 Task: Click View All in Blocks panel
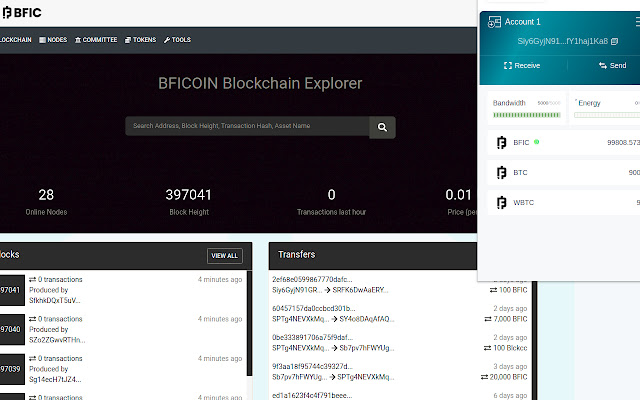[224, 256]
